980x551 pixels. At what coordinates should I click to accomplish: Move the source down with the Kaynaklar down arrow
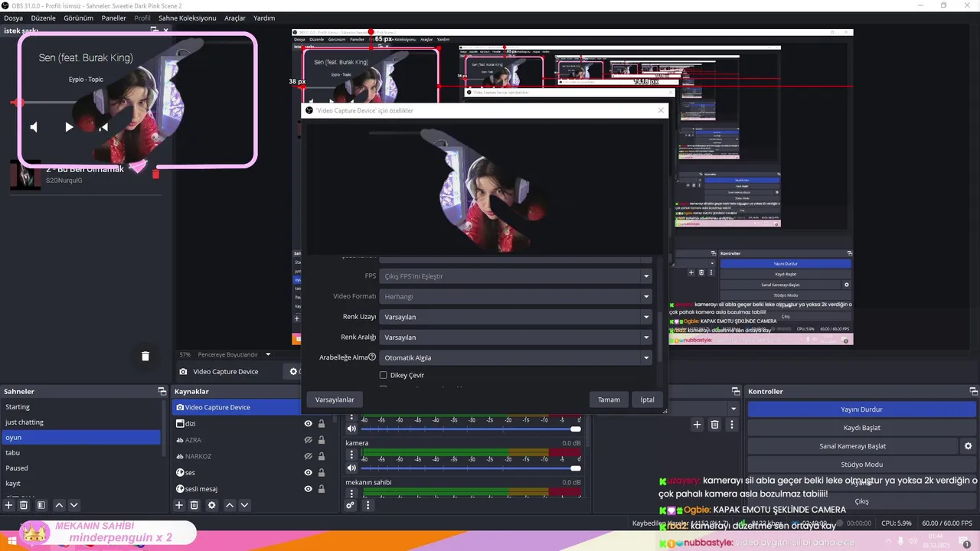click(244, 505)
